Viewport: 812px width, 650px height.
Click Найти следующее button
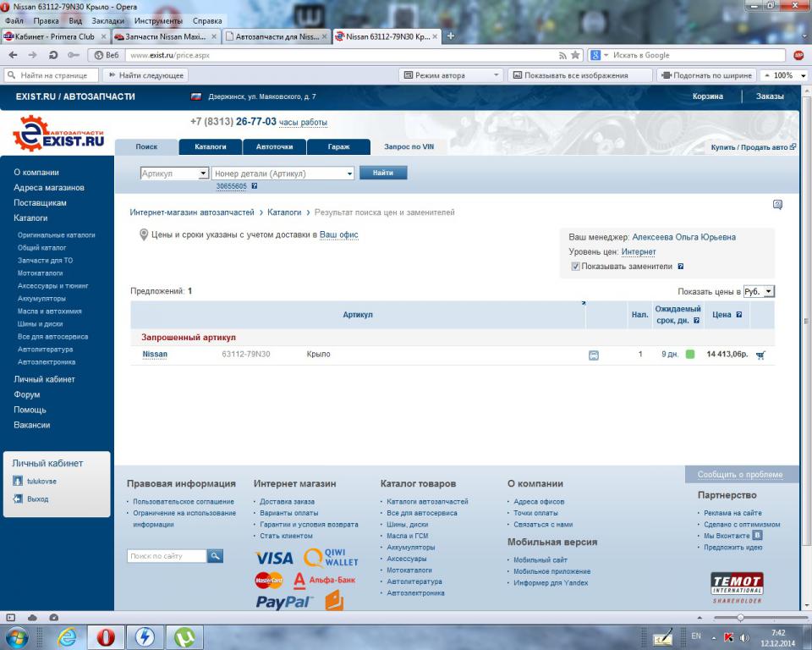tap(145, 75)
